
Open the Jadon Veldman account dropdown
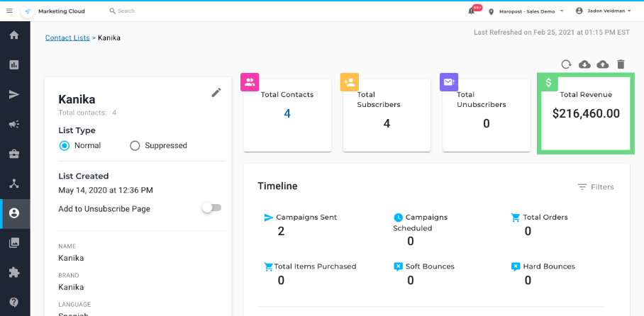(609, 11)
